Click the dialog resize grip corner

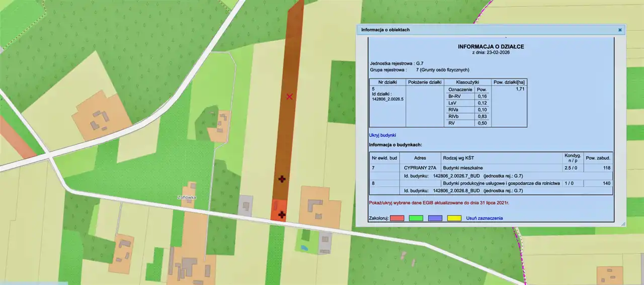coord(623,223)
